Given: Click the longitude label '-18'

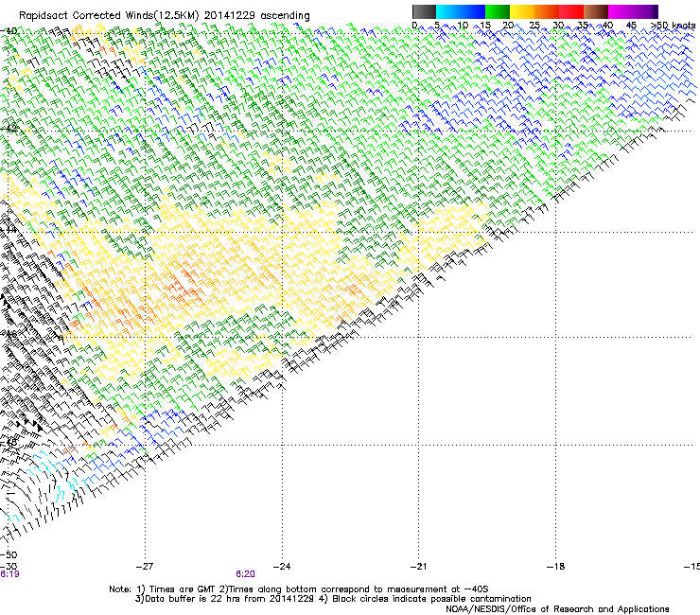Looking at the screenshot, I should click(x=555, y=566).
